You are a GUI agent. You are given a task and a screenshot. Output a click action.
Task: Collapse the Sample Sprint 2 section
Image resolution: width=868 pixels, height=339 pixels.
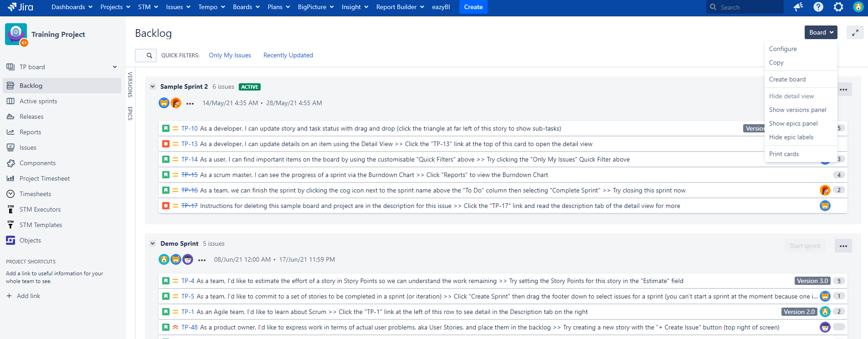(153, 86)
